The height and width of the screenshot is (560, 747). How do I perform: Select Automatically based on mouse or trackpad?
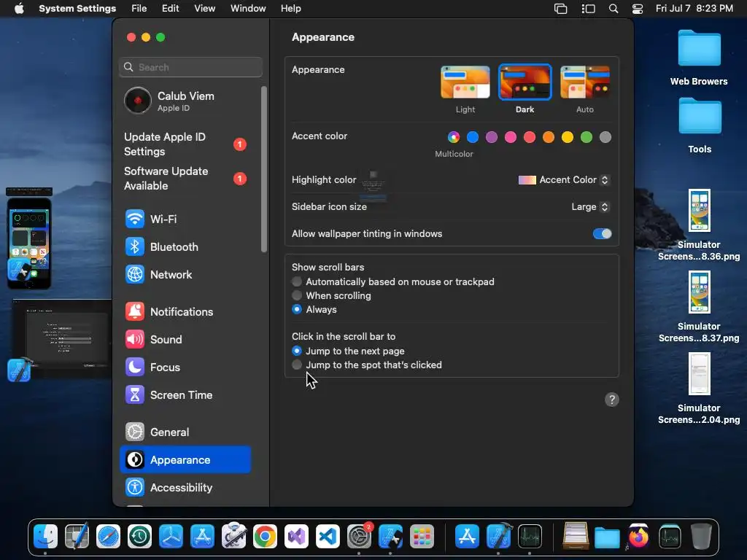(297, 282)
